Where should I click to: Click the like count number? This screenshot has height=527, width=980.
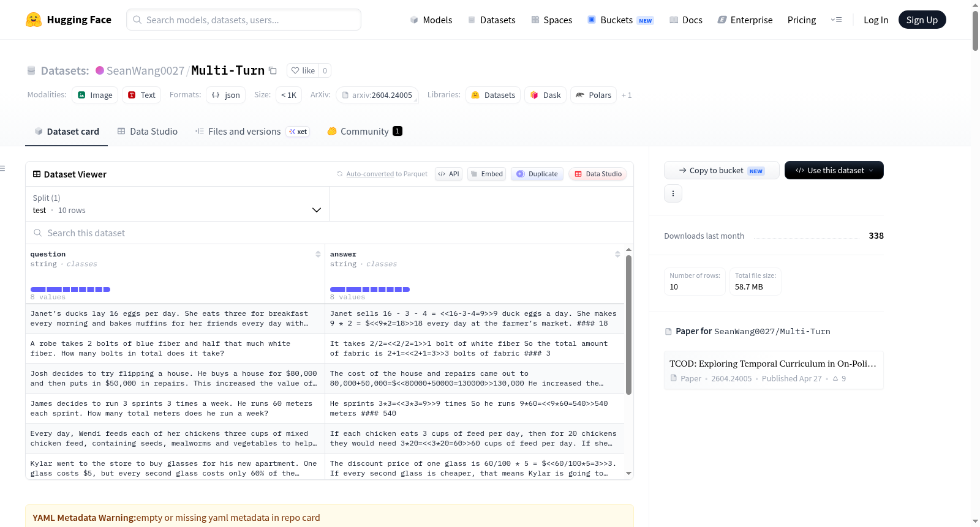pyautogui.click(x=325, y=70)
